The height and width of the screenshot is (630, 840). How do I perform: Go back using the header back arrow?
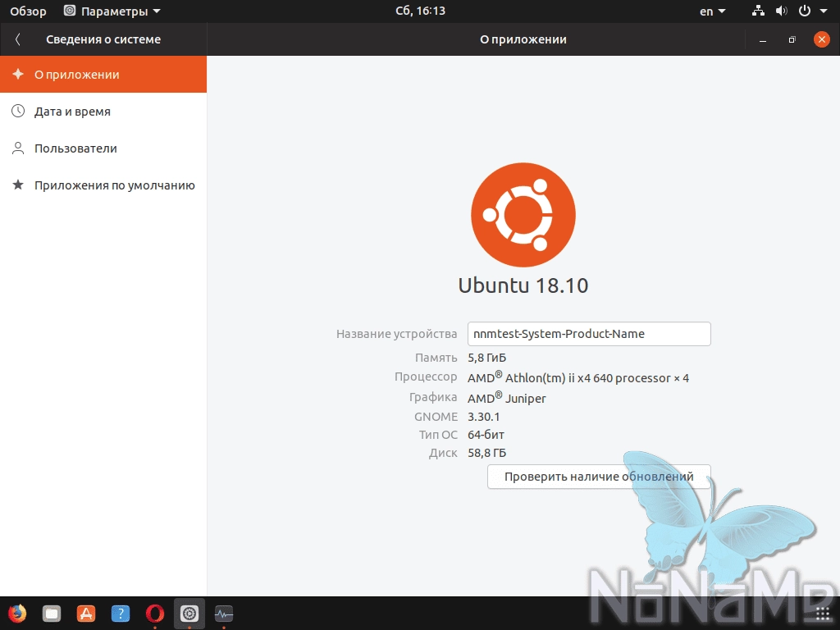click(x=18, y=39)
